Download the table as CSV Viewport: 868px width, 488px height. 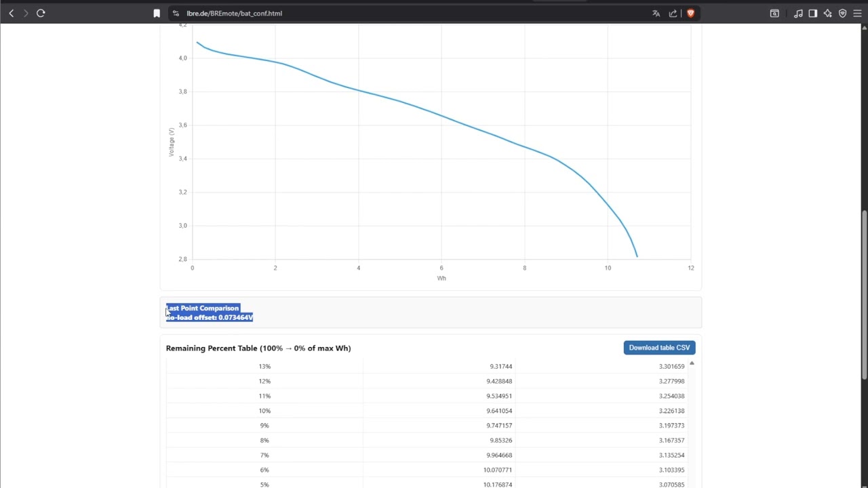coord(659,348)
